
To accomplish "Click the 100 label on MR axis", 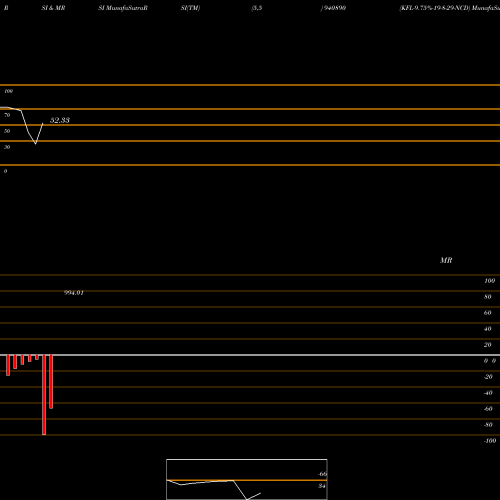I will pos(489,281).
